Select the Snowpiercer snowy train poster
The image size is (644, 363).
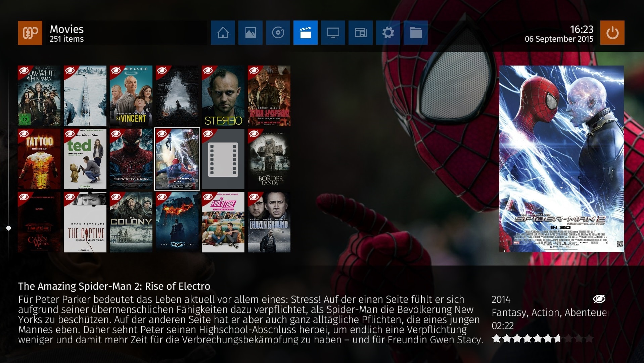85,96
